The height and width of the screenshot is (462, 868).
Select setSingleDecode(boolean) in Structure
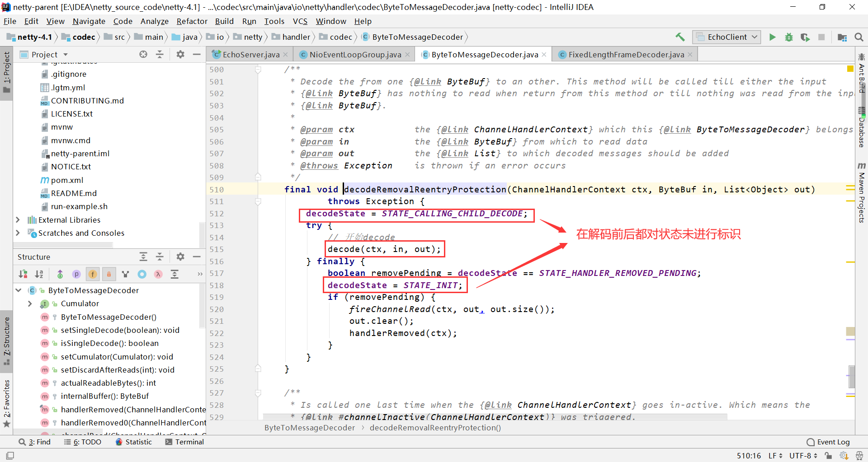[120, 330]
